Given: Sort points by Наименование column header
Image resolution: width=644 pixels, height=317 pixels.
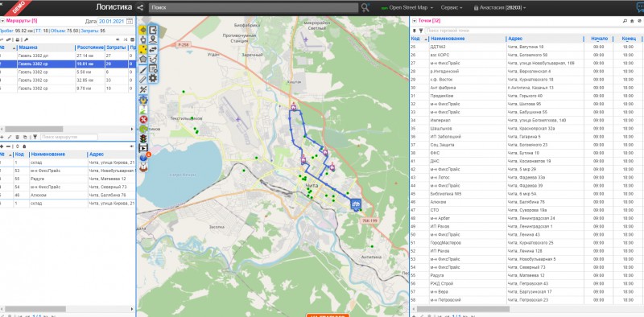Looking at the screenshot, I should click(x=448, y=39).
